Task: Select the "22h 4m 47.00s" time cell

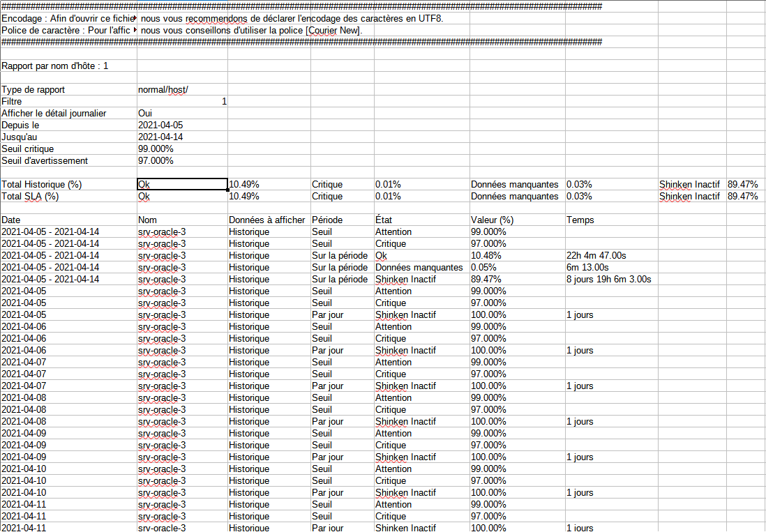Action: coord(596,256)
